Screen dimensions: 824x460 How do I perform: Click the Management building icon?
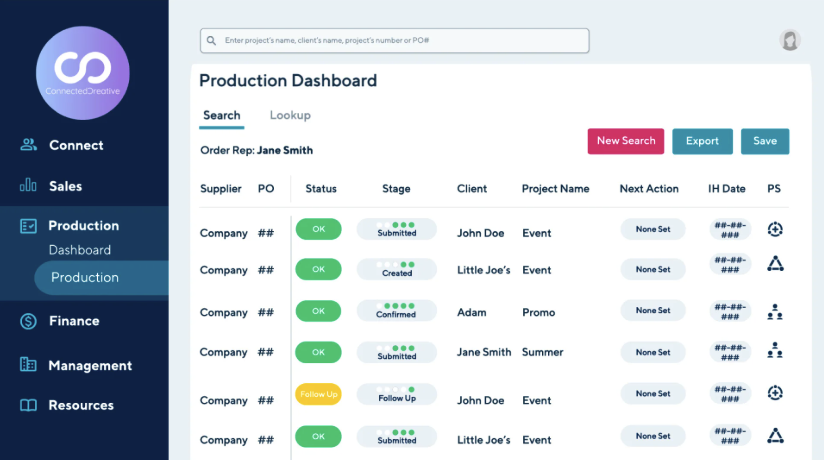[x=29, y=365]
